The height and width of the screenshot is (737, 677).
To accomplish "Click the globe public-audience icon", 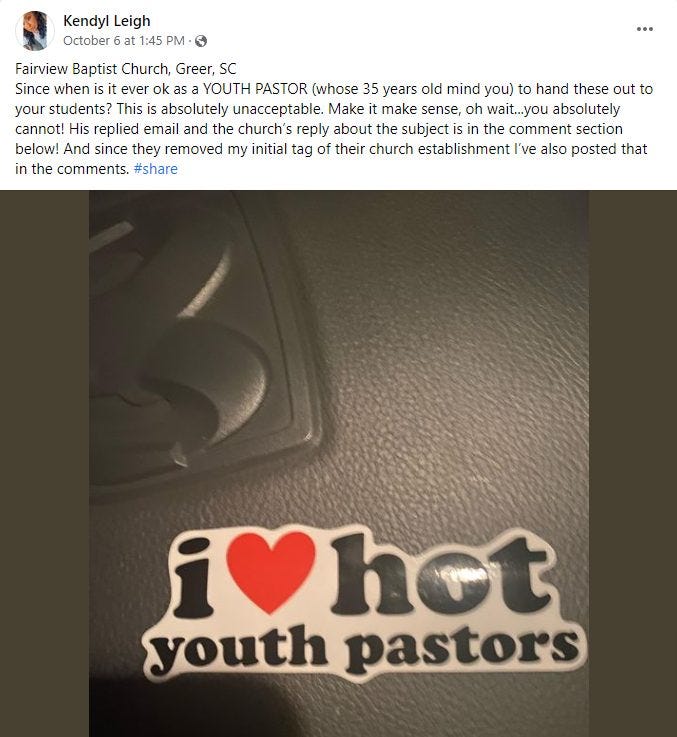I will point(201,41).
